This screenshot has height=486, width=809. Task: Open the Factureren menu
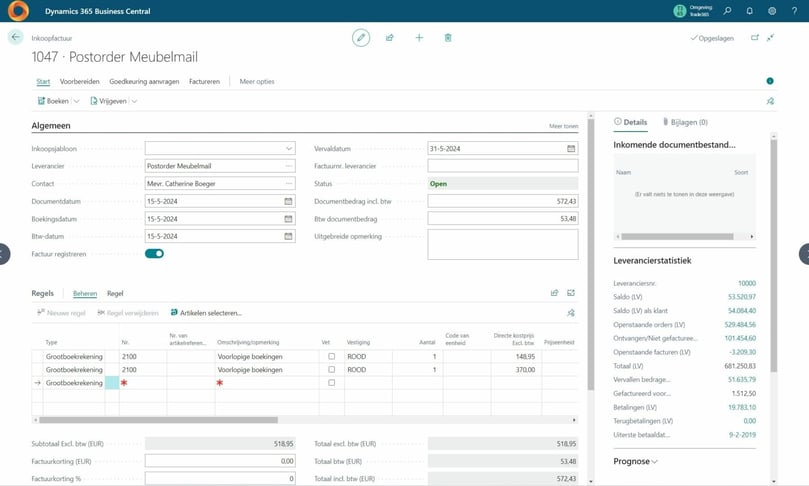pos(204,82)
